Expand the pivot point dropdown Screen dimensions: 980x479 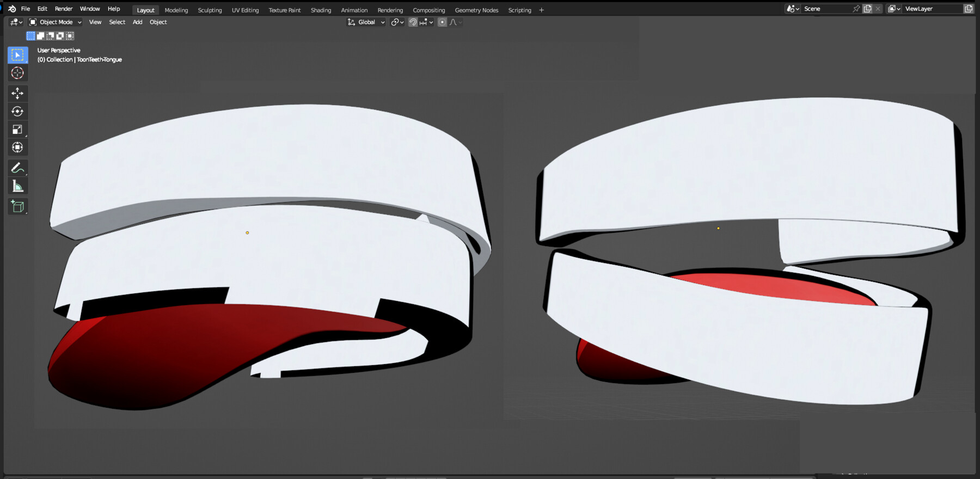[x=397, y=22]
